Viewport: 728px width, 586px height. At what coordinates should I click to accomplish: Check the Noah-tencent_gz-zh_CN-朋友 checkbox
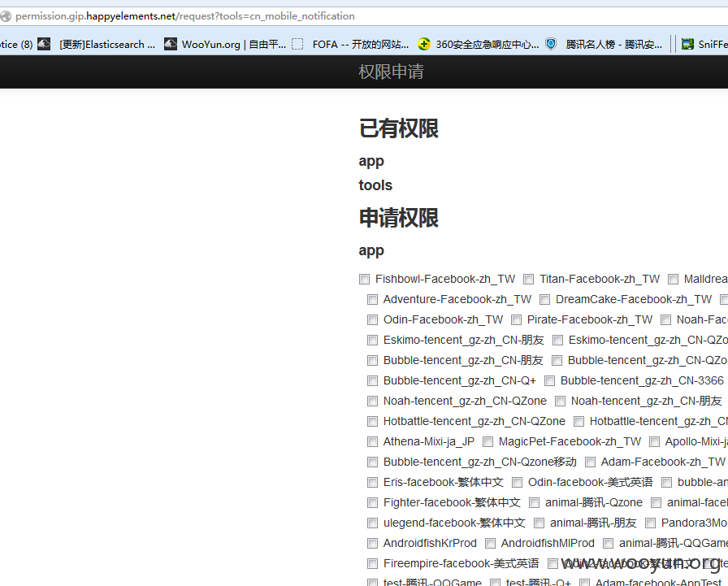561,402
